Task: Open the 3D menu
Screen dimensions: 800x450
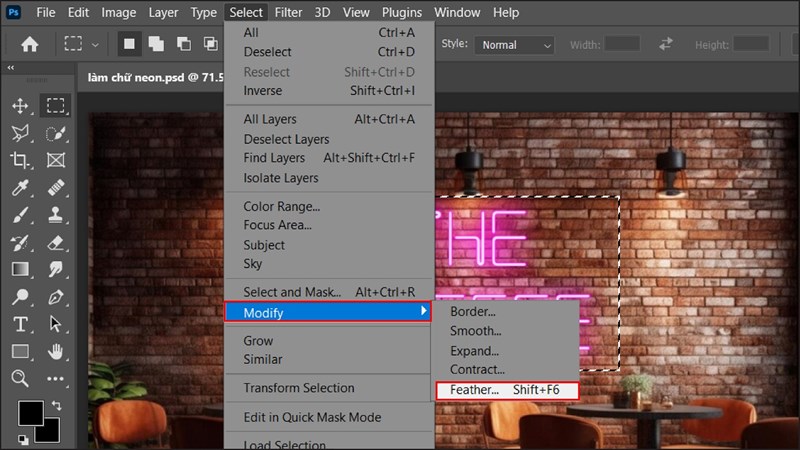Action: [322, 12]
